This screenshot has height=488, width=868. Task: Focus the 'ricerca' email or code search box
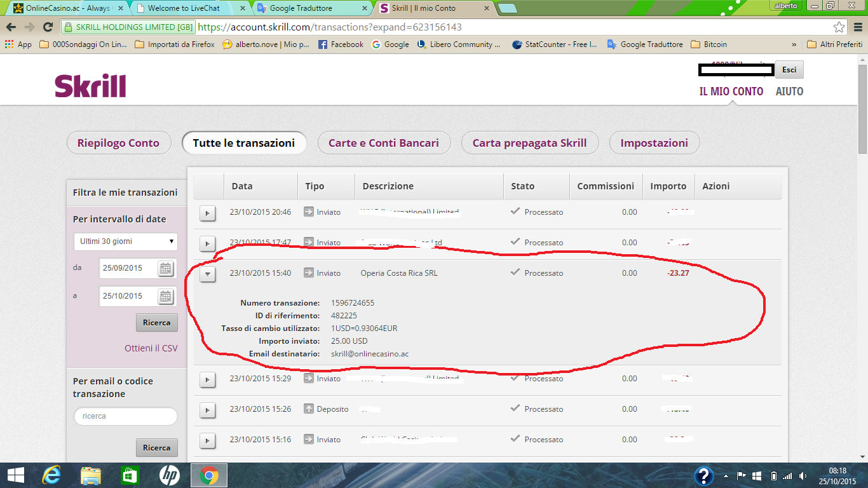126,416
